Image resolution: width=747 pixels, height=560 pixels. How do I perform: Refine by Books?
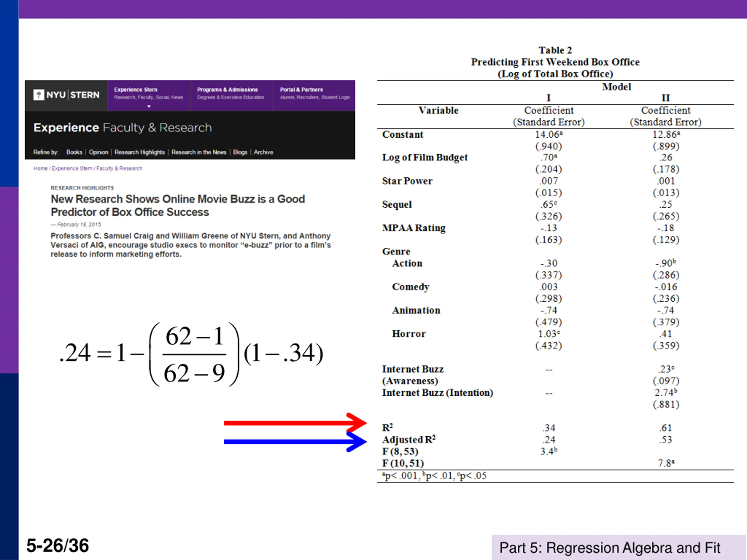pyautogui.click(x=74, y=152)
